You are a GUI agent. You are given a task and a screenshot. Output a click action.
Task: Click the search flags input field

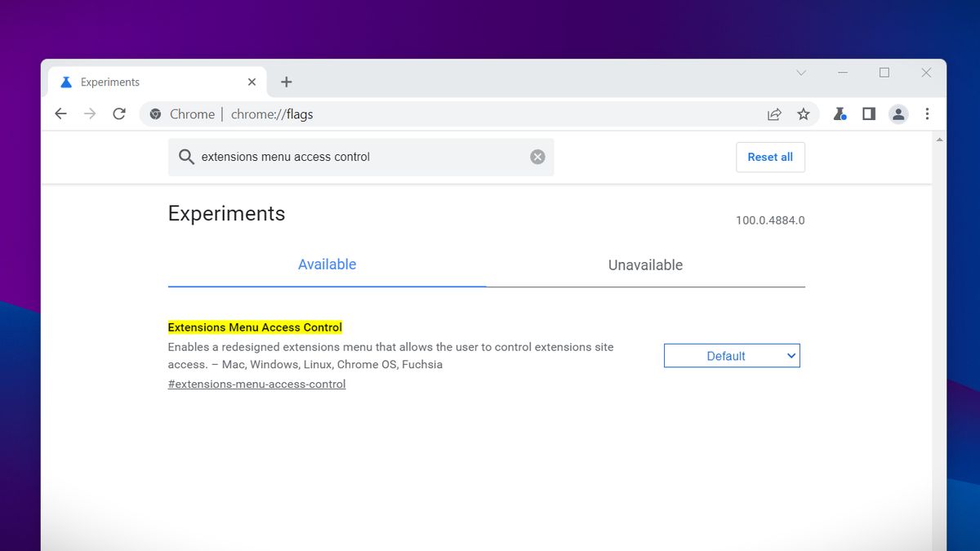[x=361, y=157]
